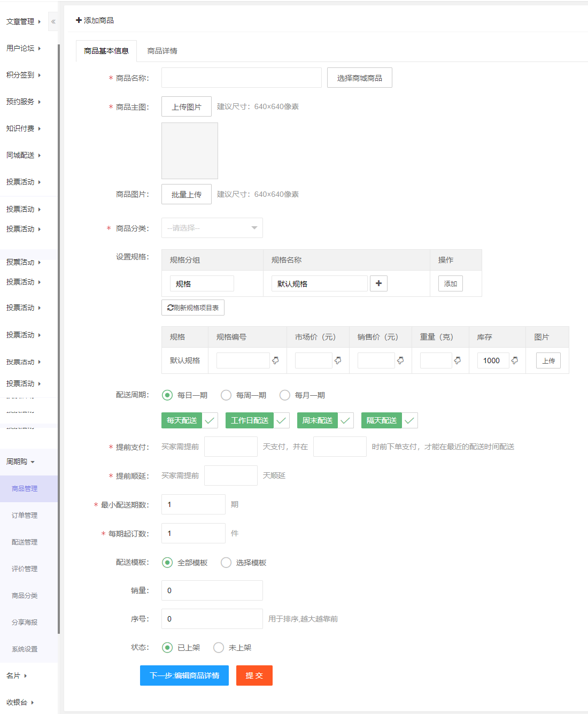588x714 pixels.
Task: Click hand-down icon next to 规格编号 field
Action: (275, 360)
